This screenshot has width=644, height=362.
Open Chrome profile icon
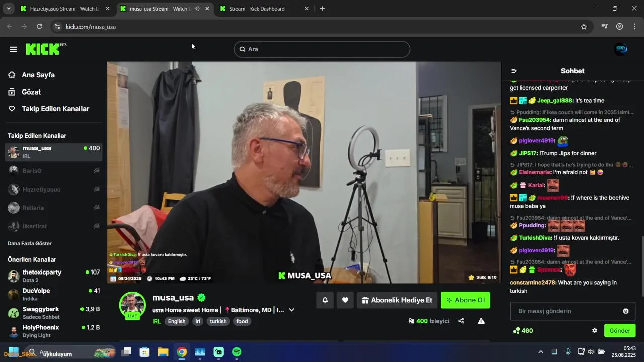(620, 27)
